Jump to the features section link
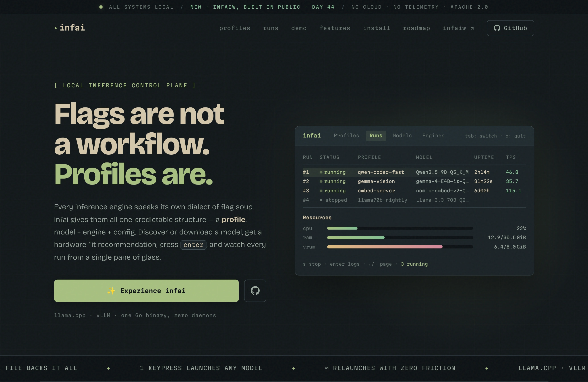The height and width of the screenshot is (382, 588). 335,28
